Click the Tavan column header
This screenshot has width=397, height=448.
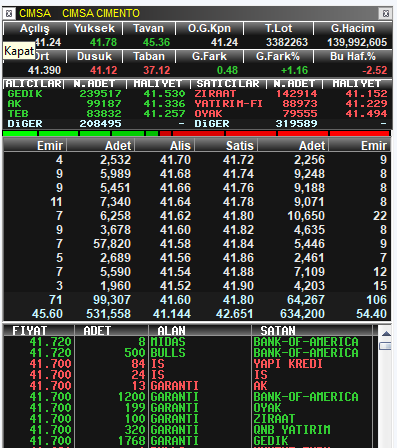pyautogui.click(x=149, y=28)
